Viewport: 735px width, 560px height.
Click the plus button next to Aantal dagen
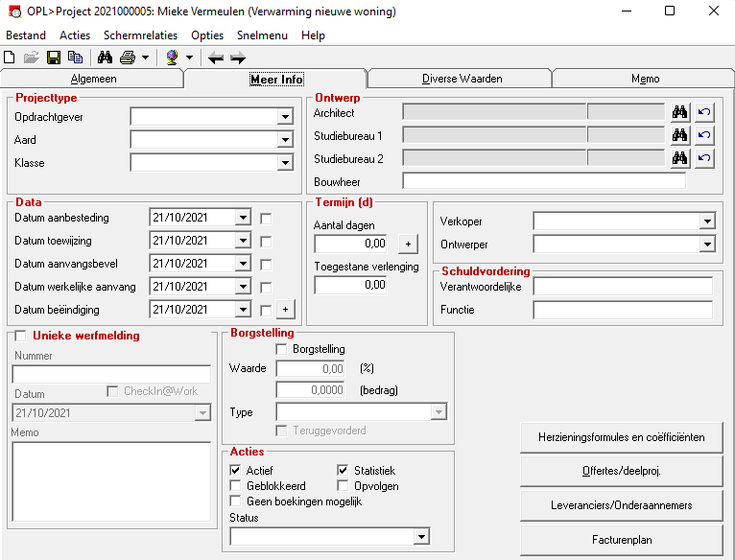pyautogui.click(x=409, y=244)
